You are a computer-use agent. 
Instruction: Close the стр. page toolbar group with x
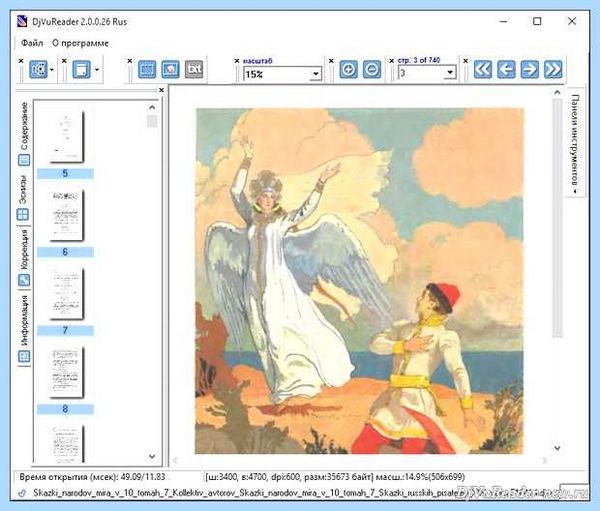point(391,61)
